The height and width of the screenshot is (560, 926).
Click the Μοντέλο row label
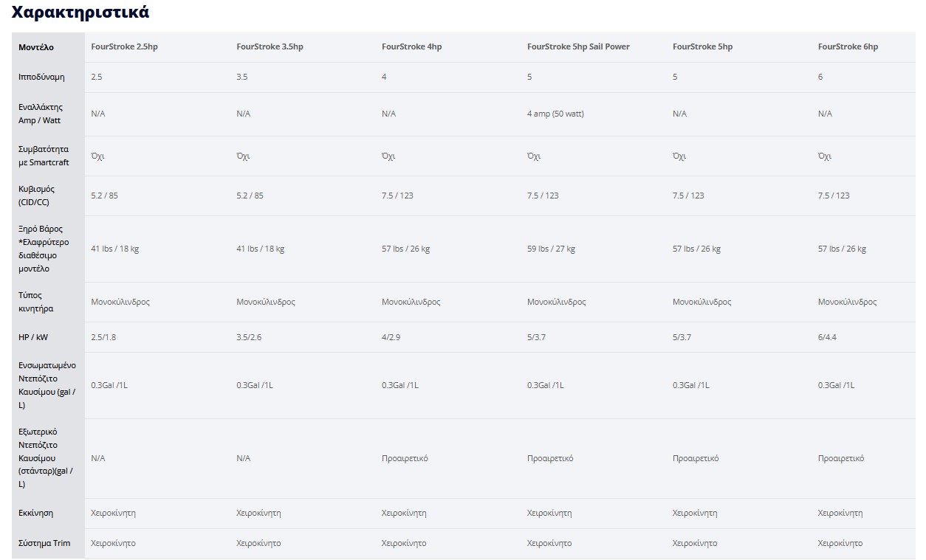pyautogui.click(x=36, y=47)
